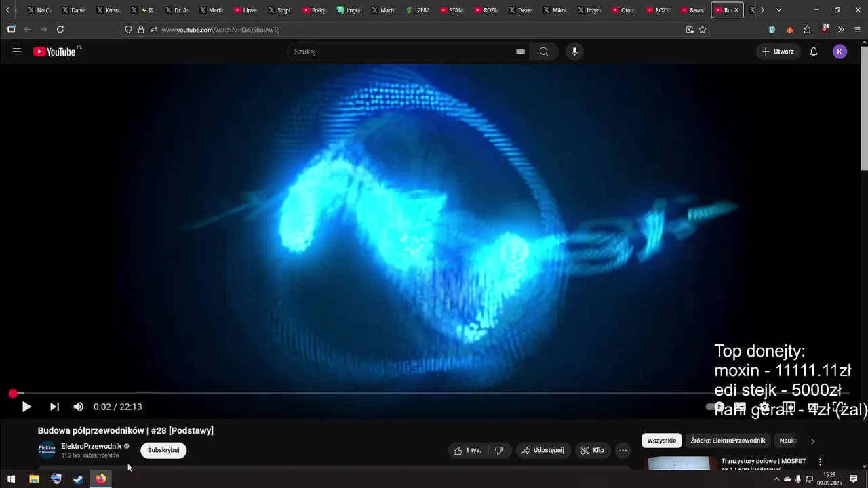Switch to the Dr. An tab
The width and height of the screenshot is (868, 488).
(x=178, y=10)
